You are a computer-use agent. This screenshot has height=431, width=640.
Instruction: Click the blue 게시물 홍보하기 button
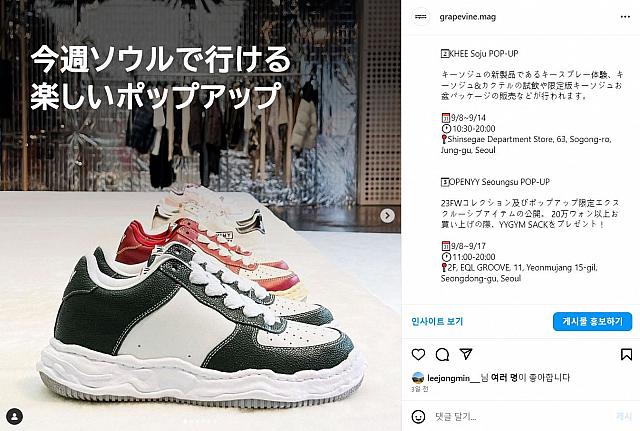592,322
